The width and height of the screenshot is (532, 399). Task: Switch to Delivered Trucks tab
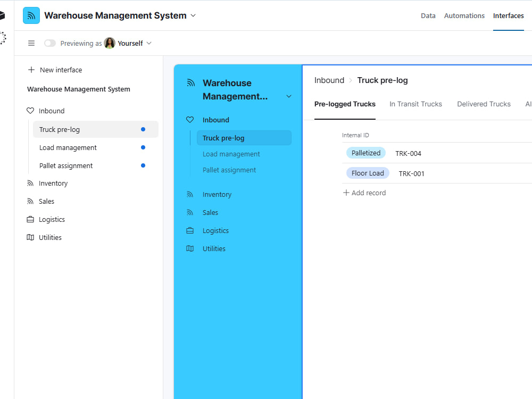coord(484,104)
